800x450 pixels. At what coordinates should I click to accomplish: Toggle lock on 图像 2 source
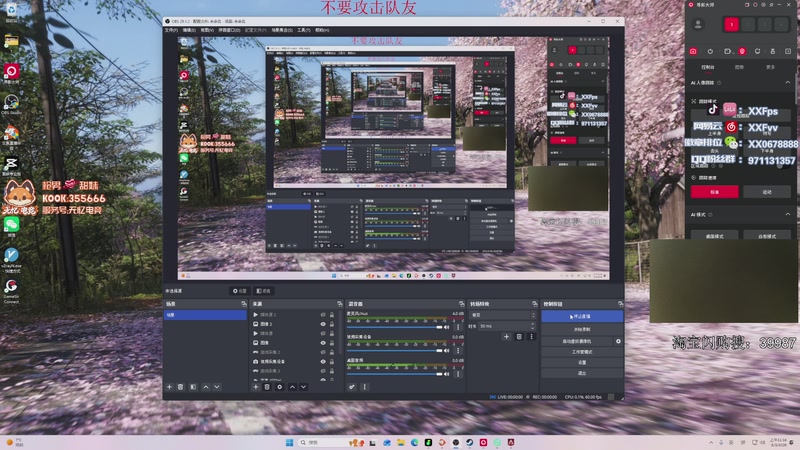coord(332,324)
